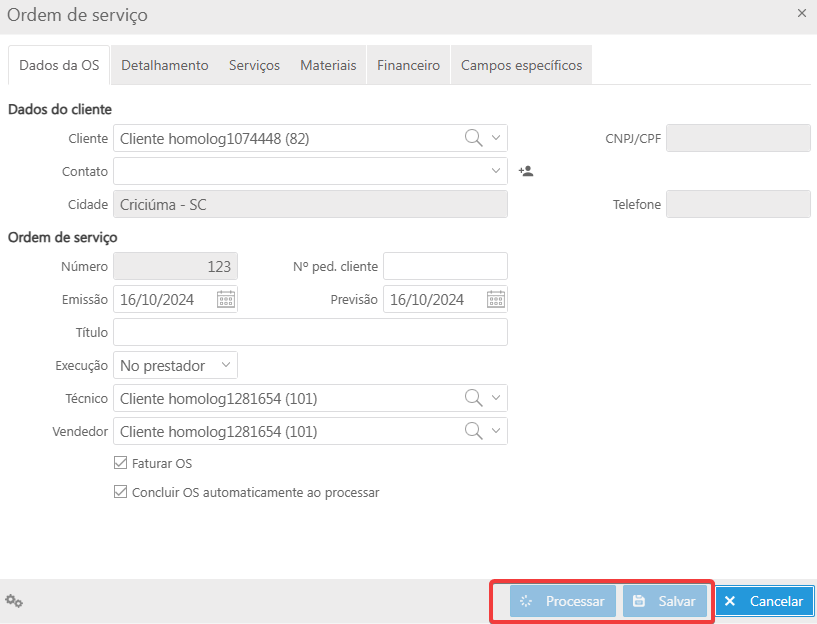Click the search icon in Técnico field
This screenshot has width=817, height=624.
point(474,398)
